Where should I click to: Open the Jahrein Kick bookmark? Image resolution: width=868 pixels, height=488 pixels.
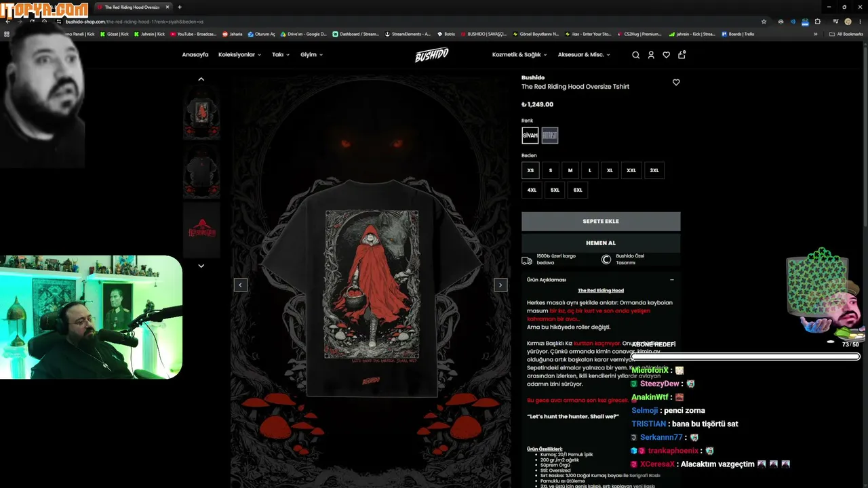coord(149,34)
